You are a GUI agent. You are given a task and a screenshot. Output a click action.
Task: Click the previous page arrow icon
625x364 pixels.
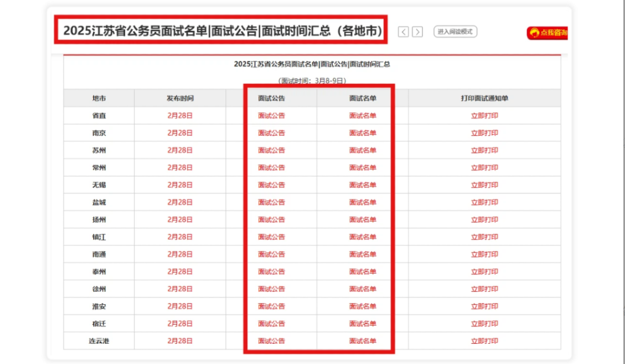[x=404, y=32]
